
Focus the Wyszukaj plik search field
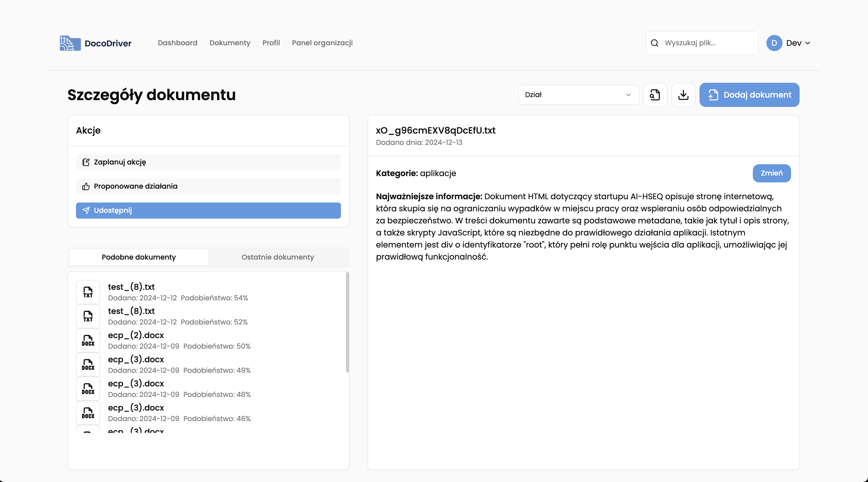point(708,43)
